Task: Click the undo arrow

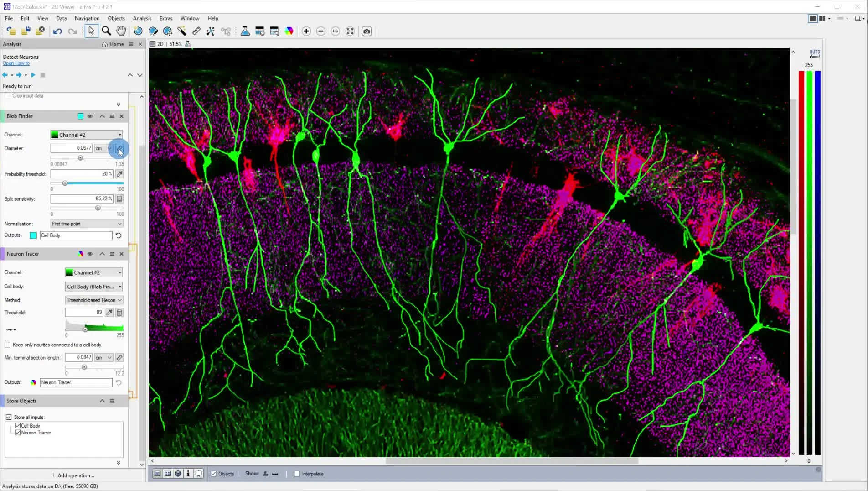Action: tap(57, 31)
